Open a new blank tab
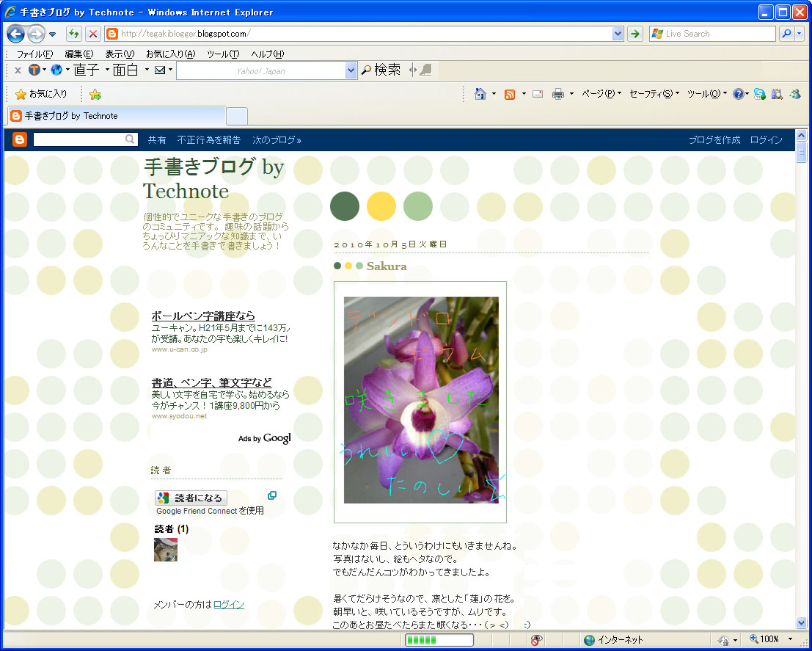Viewport: 812px width, 651px height. click(x=237, y=117)
